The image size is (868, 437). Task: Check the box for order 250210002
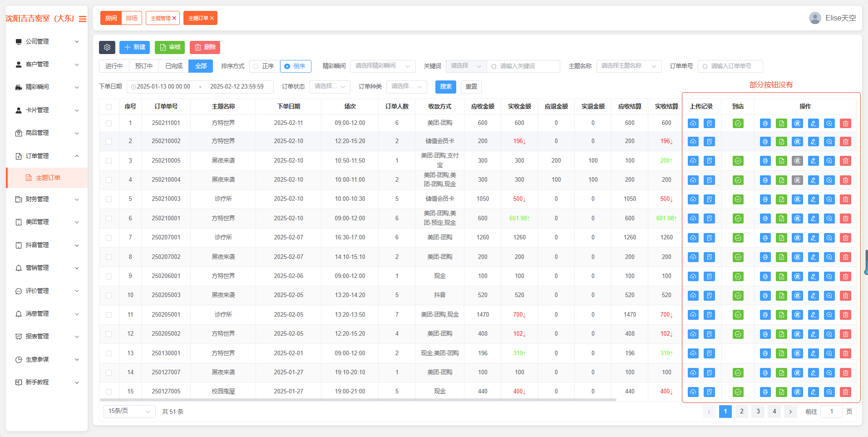point(108,141)
